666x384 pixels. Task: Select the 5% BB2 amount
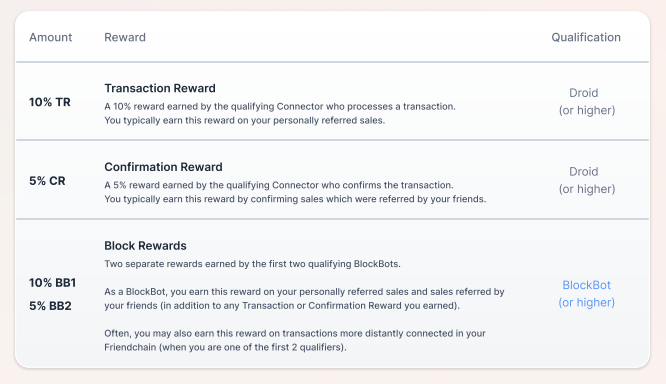(50, 306)
